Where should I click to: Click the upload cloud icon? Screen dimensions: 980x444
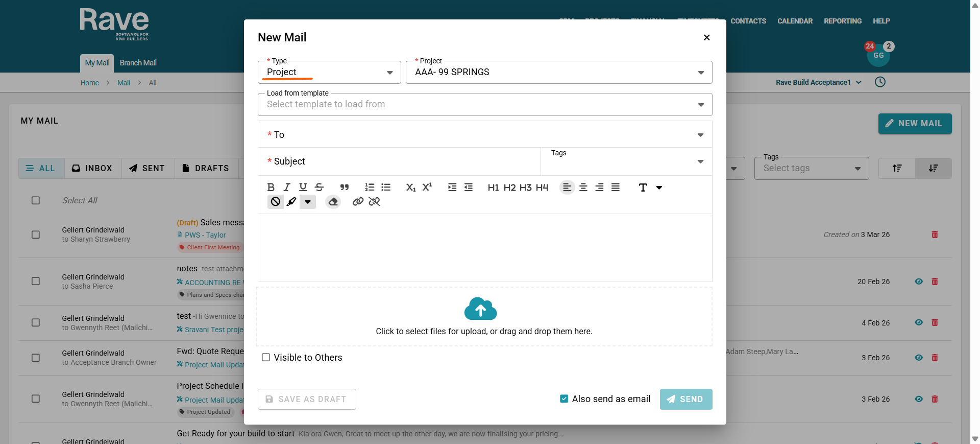point(480,309)
